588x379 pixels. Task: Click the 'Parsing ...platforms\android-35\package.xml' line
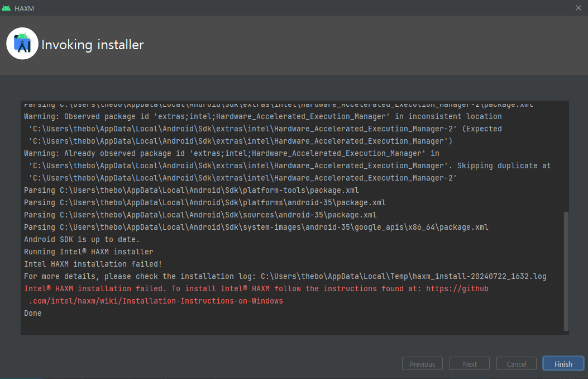coord(205,202)
